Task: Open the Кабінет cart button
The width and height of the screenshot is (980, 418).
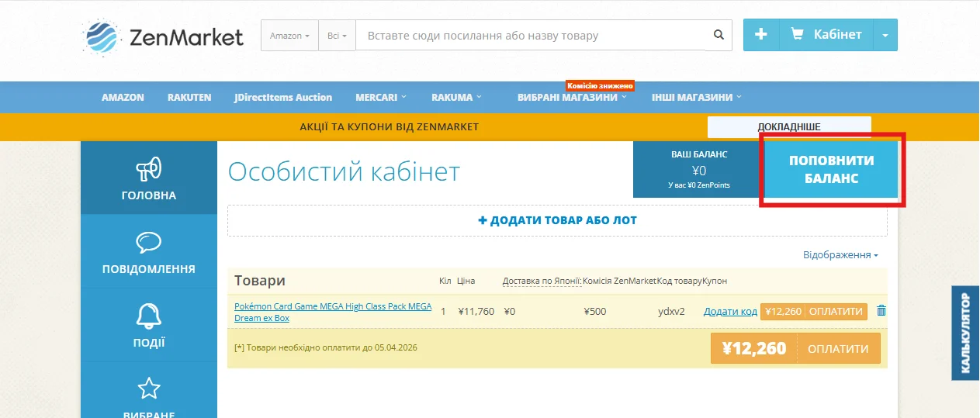Action: (826, 35)
